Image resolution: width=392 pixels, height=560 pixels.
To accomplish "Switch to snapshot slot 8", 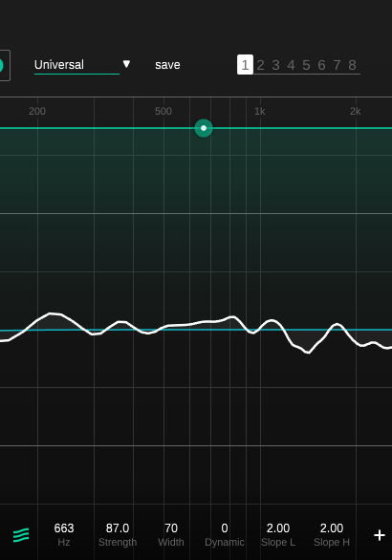I will (x=353, y=65).
